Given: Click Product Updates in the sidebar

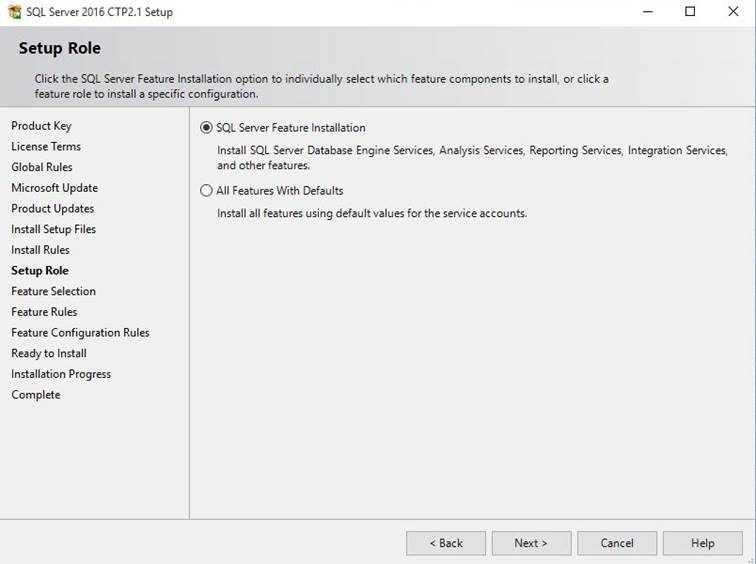Looking at the screenshot, I should pos(53,209).
